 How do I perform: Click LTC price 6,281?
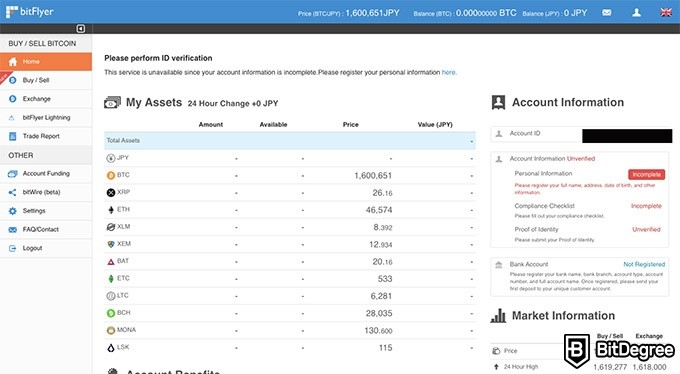(381, 296)
